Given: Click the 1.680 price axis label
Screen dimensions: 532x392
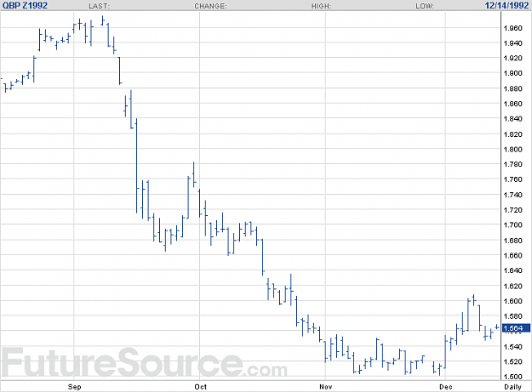Looking at the screenshot, I should 513,241.
